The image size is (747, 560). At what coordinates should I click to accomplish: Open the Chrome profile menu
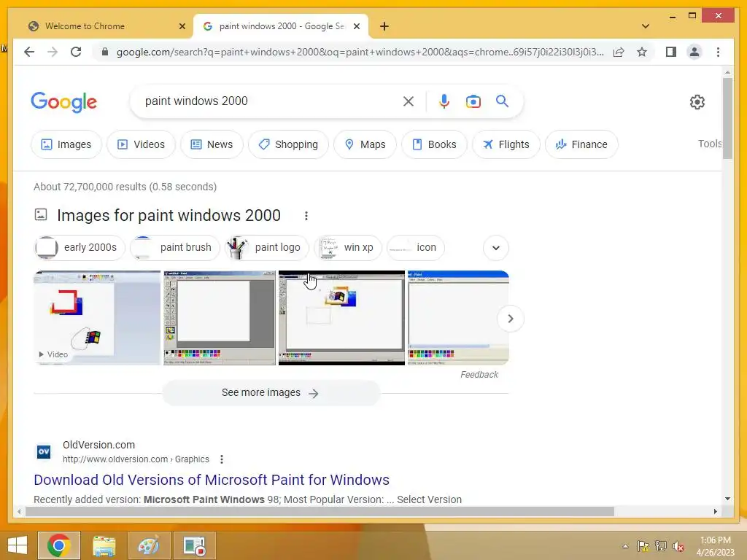coord(694,52)
